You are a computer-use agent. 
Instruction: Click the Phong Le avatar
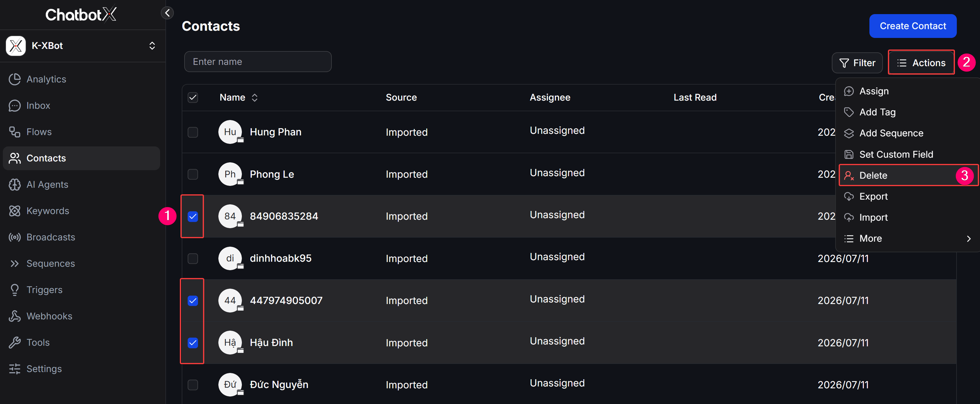[230, 174]
